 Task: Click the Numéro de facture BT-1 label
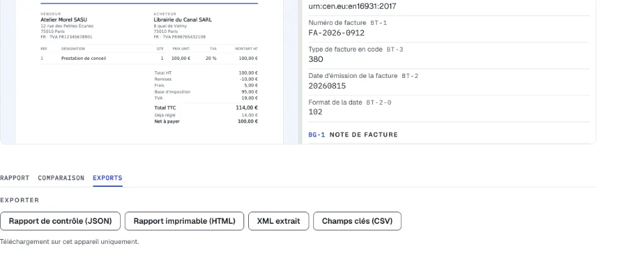coord(347,23)
